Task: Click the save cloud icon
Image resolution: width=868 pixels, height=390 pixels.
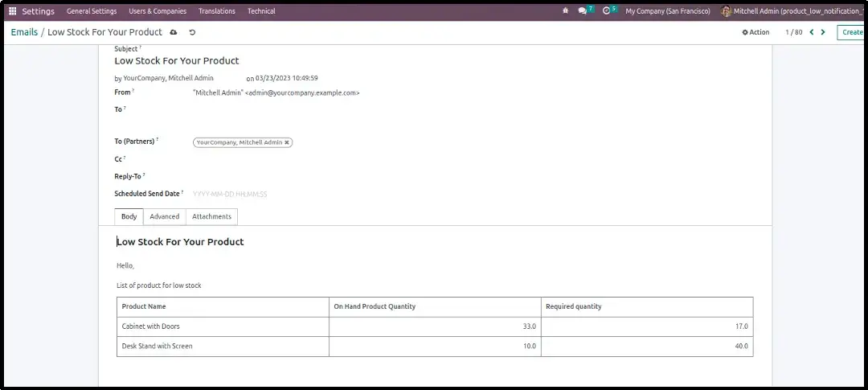Action: click(174, 33)
